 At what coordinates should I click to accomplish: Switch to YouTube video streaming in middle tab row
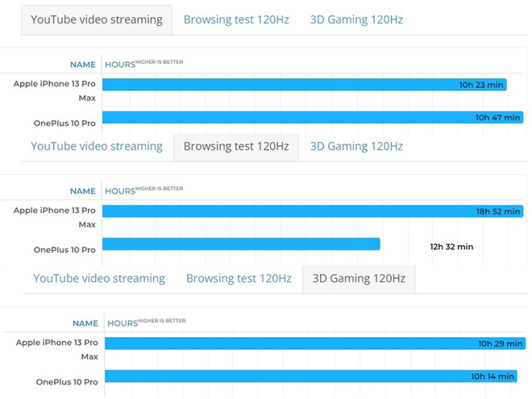coord(97,146)
